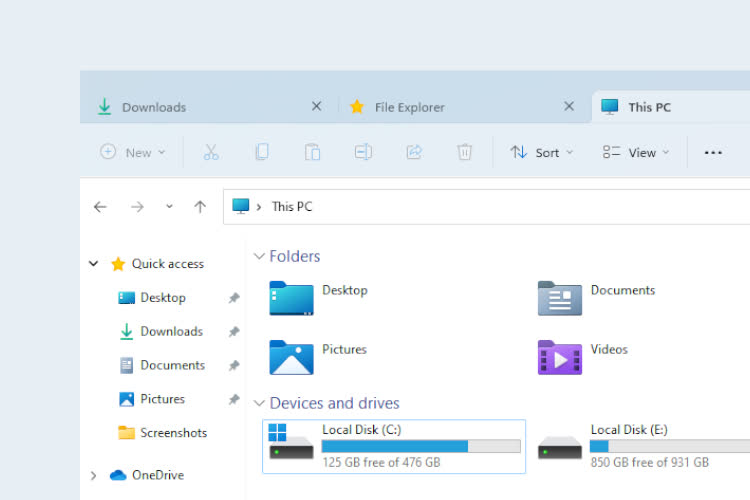This screenshot has height=500, width=750.
Task: Open the View dropdown menu
Action: click(x=636, y=153)
